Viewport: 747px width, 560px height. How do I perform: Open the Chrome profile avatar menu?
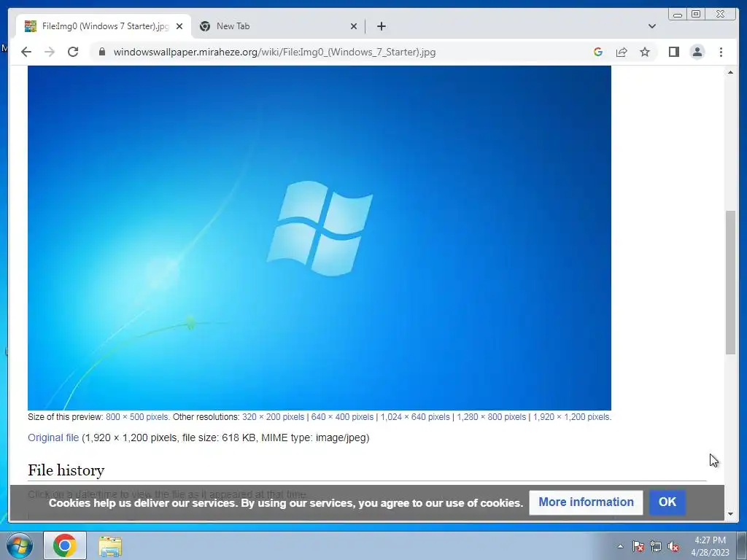click(x=697, y=52)
